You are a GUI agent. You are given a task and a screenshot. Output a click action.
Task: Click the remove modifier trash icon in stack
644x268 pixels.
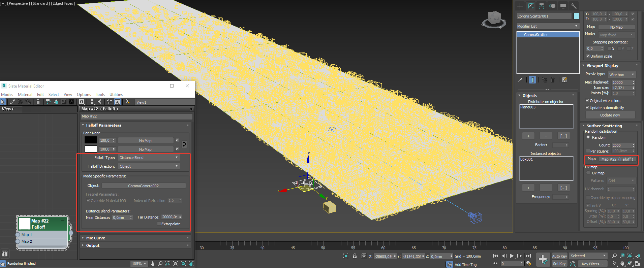(x=553, y=80)
